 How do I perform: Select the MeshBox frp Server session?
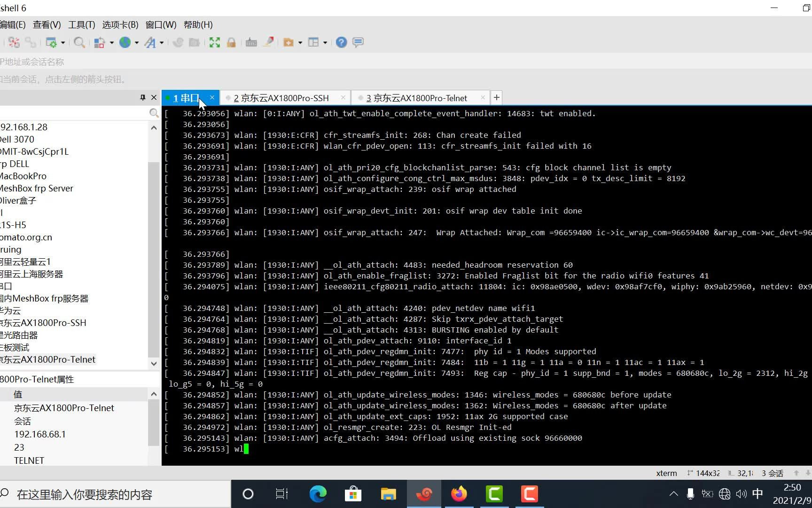[x=37, y=188]
